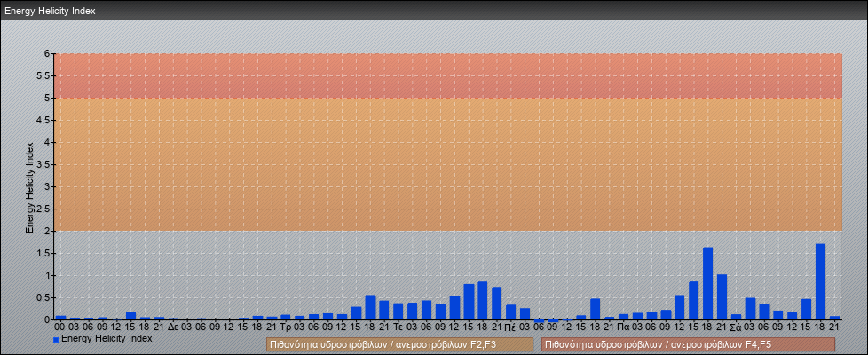Click the Πα label on the time axis
Screen dimensions: 868x355
[x=623, y=327]
